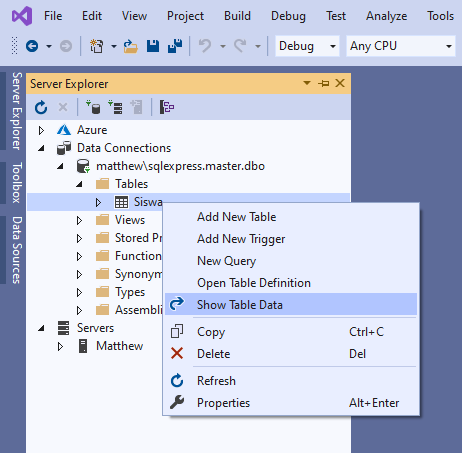The height and width of the screenshot is (453, 462).
Task: Click the Navigate Backward arrow icon
Action: [32, 46]
